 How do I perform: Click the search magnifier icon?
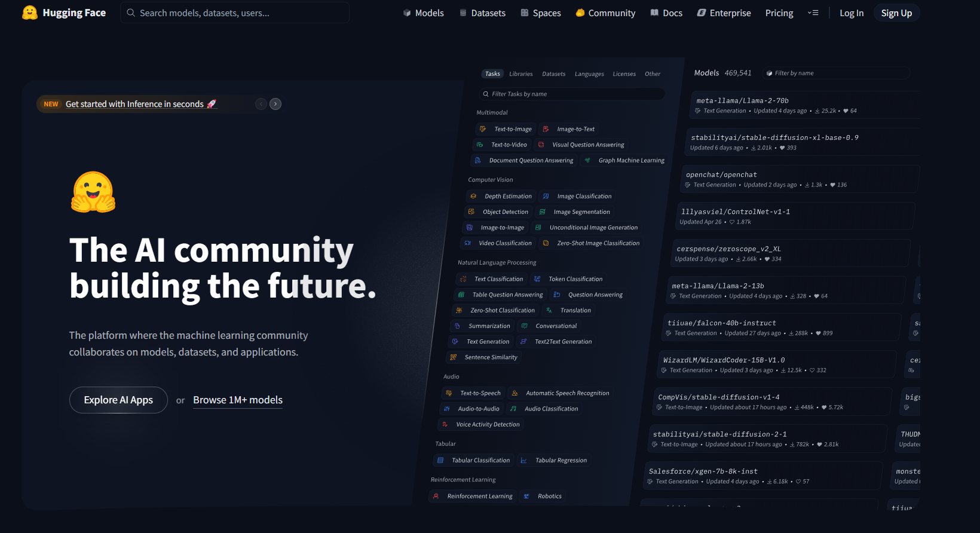click(131, 13)
